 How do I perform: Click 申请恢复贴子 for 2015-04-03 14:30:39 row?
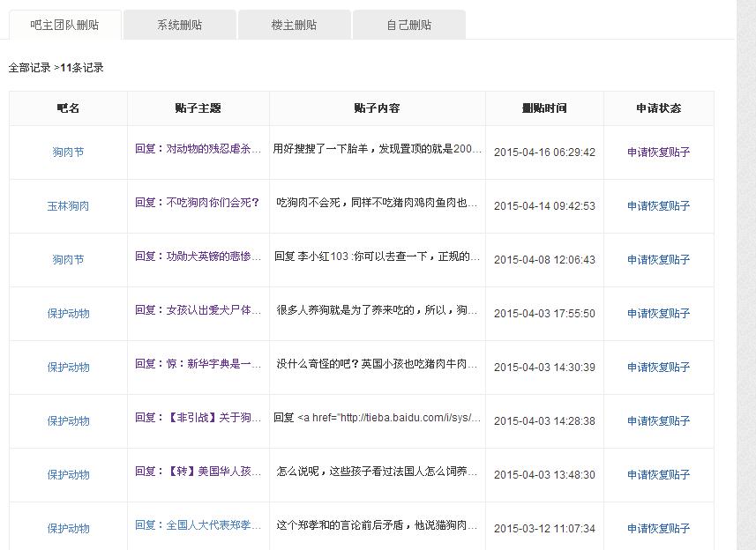point(659,368)
